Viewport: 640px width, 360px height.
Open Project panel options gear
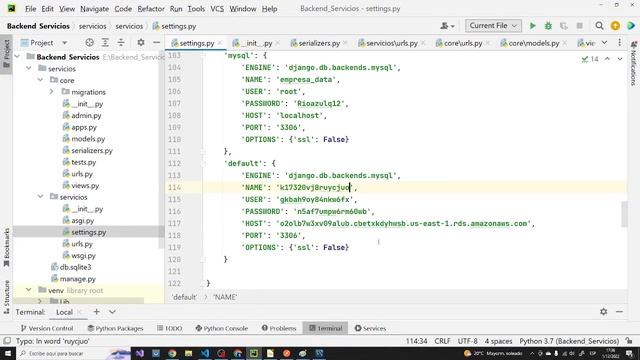click(141, 42)
